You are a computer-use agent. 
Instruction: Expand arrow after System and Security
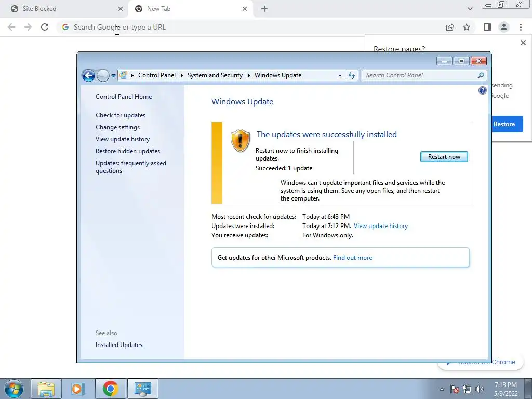(x=249, y=75)
